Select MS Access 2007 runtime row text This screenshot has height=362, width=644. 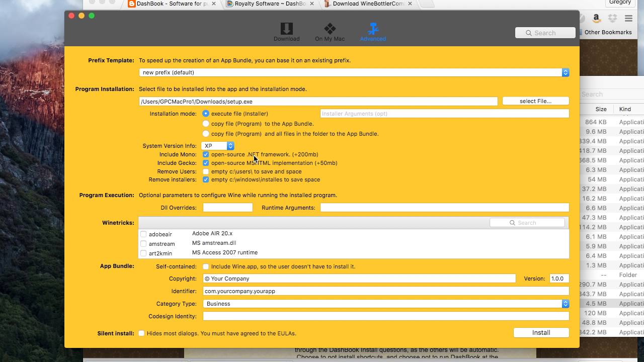click(224, 252)
